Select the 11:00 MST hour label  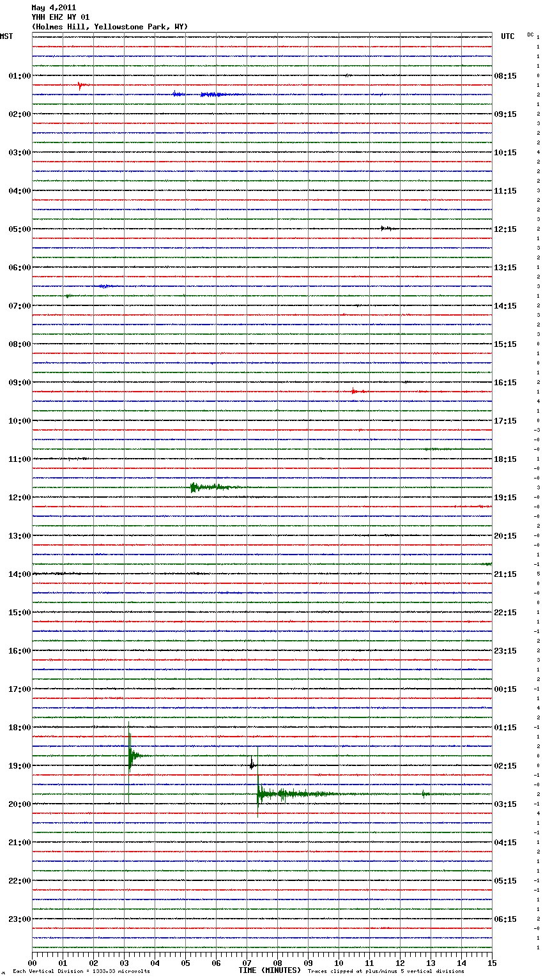tap(20, 459)
